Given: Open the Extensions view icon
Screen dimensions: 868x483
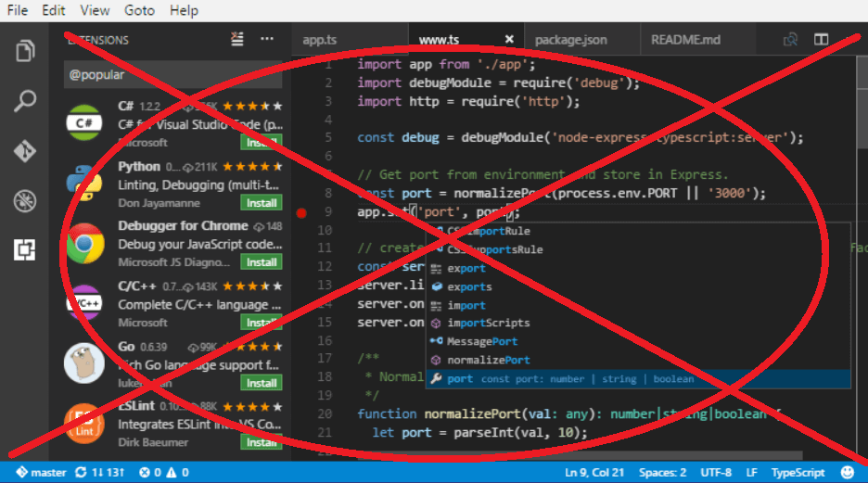Looking at the screenshot, I should pyautogui.click(x=25, y=249).
